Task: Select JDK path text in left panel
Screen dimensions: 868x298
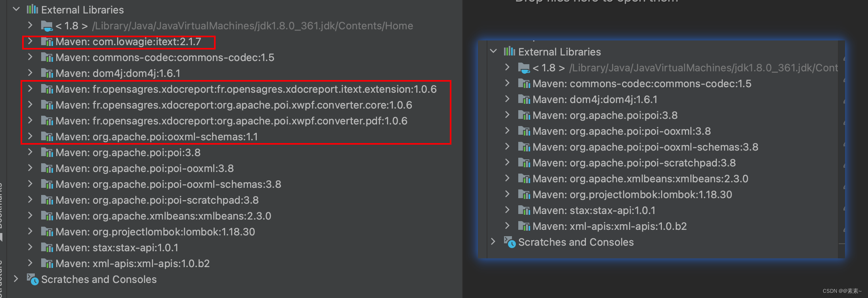Action: 252,26
